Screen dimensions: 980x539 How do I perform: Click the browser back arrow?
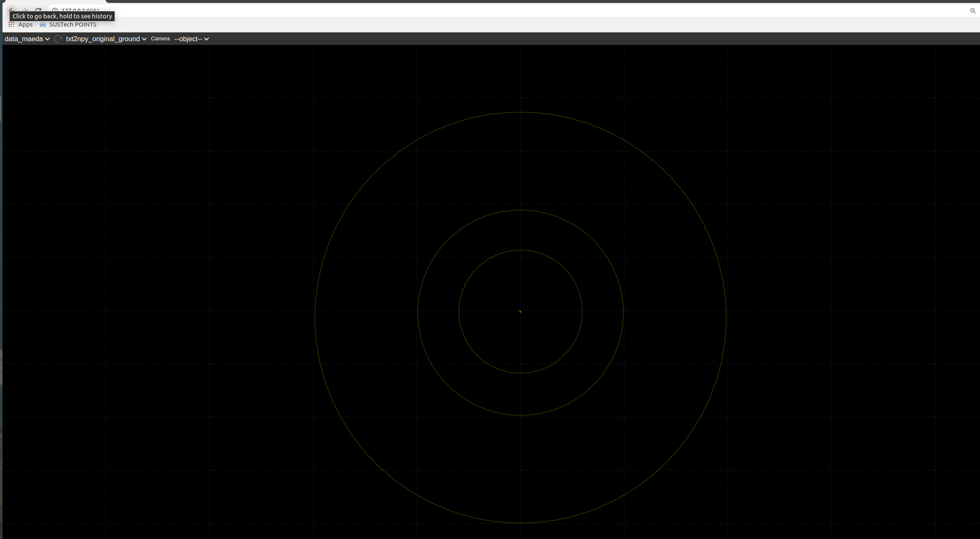[11, 9]
